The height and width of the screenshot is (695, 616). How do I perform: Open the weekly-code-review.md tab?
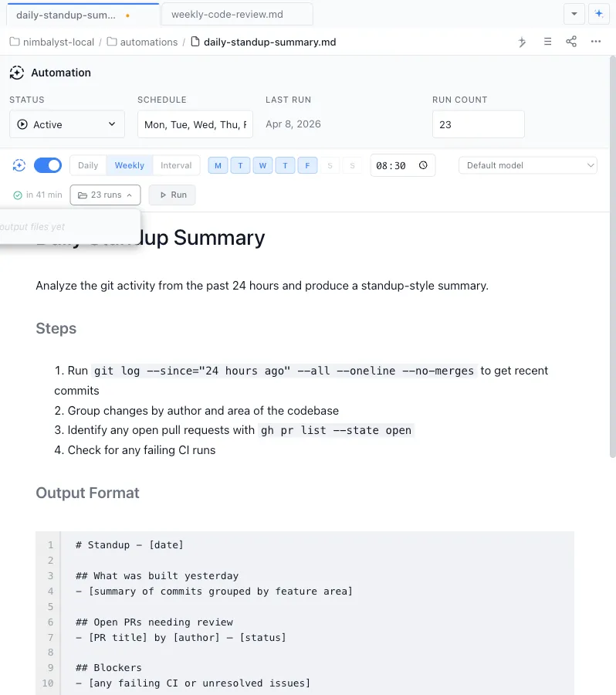(237, 15)
